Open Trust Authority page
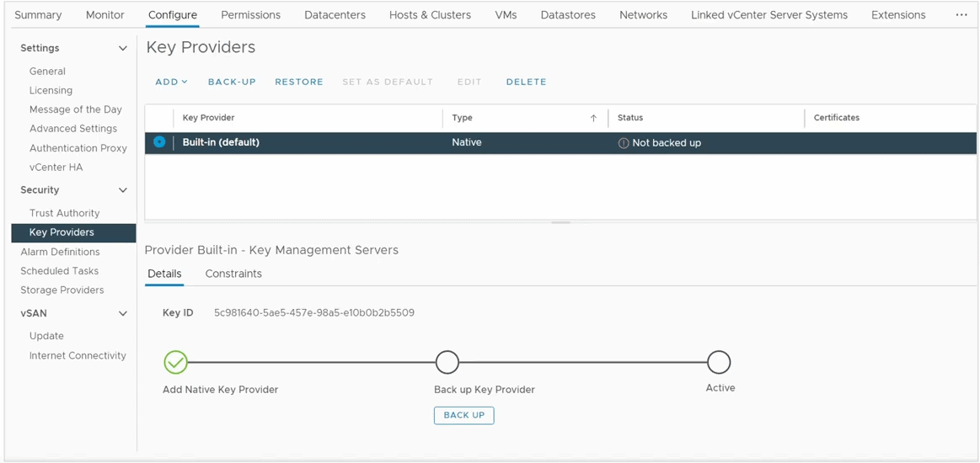980x463 pixels. (64, 214)
